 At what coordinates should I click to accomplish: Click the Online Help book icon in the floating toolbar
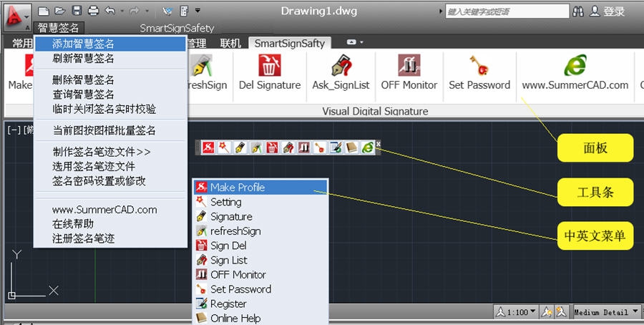pyautogui.click(x=351, y=147)
